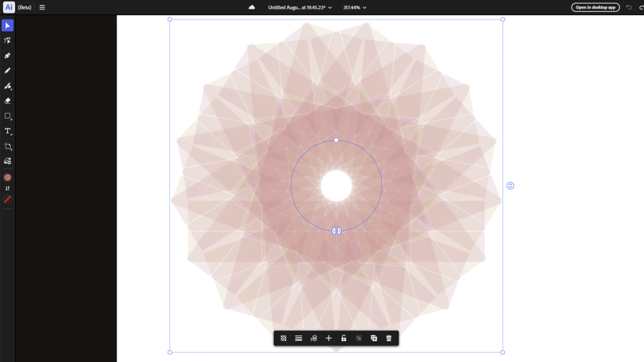The width and height of the screenshot is (644, 362).
Task: Select the Eraser tool
Action: (8, 101)
